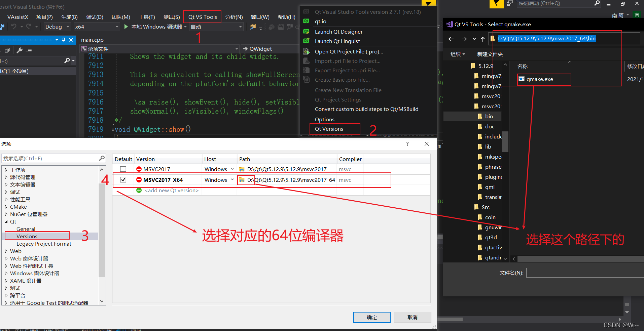This screenshot has width=644, height=331.
Task: Open the 组织 dropdown in file dialog
Action: point(458,54)
